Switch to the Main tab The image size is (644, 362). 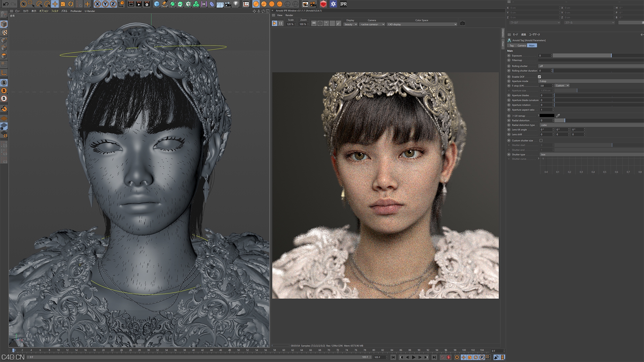[532, 46]
